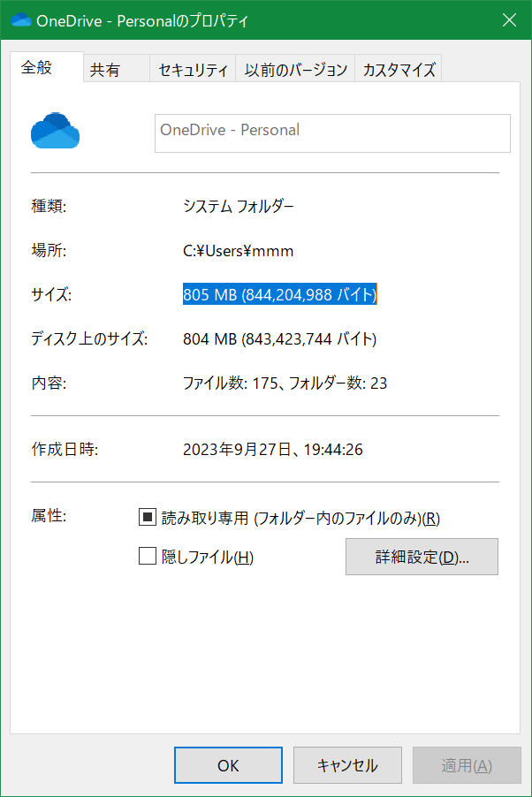532x797 pixels.
Task: Close the properties dialog with X
Action: click(x=509, y=19)
